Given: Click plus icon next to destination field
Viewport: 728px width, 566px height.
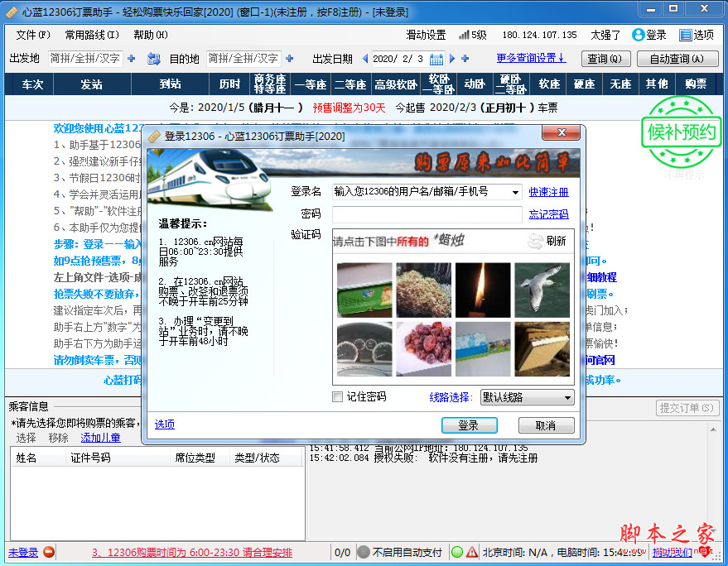Looking at the screenshot, I should pyautogui.click(x=290, y=59).
